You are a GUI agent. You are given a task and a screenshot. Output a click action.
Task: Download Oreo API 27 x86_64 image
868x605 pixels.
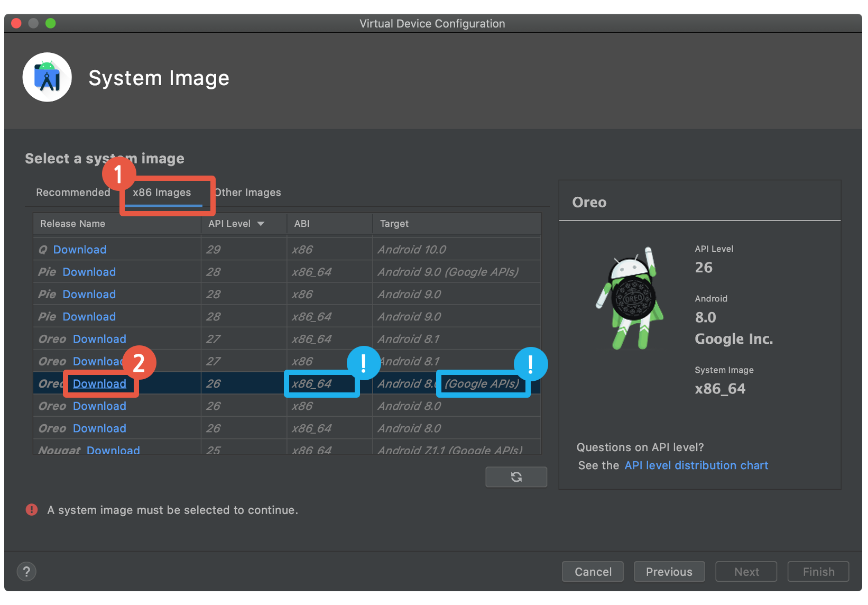click(x=99, y=339)
